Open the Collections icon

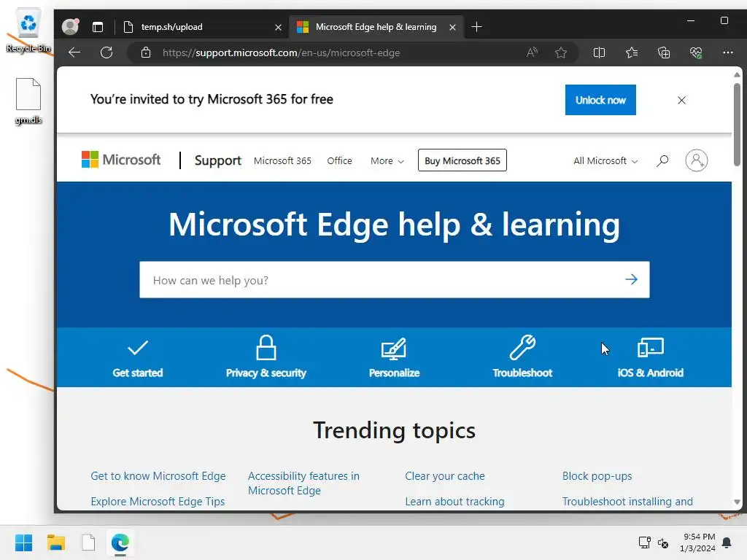[x=664, y=52]
